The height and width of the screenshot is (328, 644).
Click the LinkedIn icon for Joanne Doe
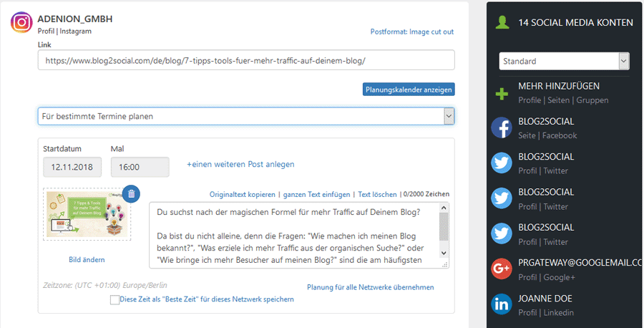click(x=502, y=304)
